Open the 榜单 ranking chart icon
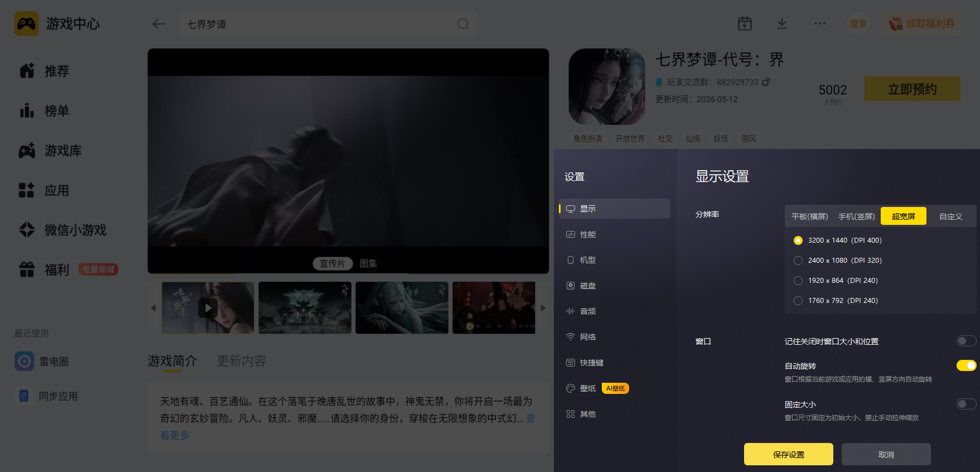The height and width of the screenshot is (472, 980). [27, 110]
